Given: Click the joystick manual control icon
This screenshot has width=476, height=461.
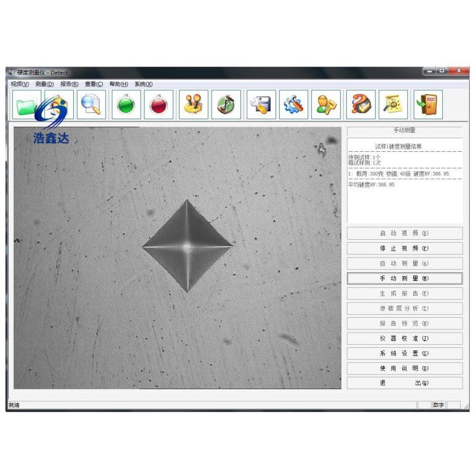Looking at the screenshot, I should point(193,104).
